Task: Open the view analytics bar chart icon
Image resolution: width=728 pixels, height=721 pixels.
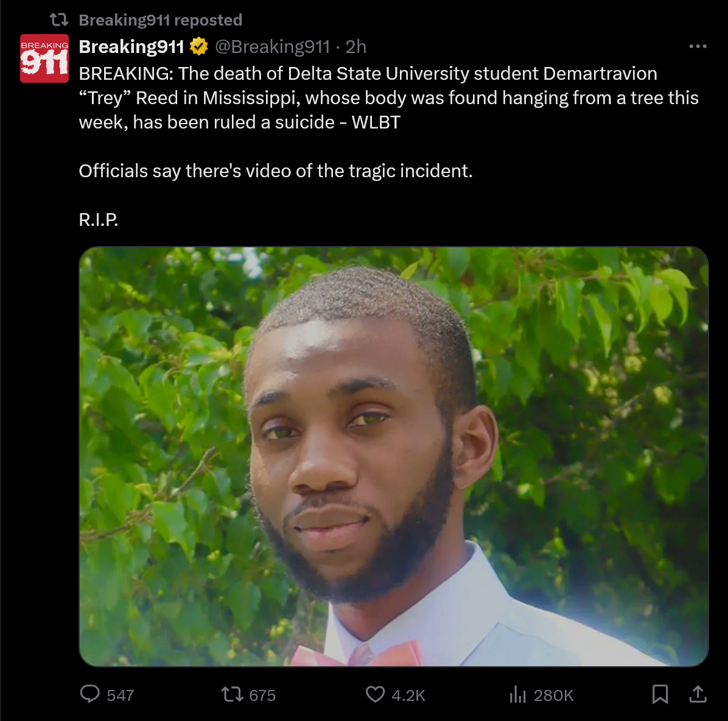Action: pyautogui.click(x=517, y=695)
